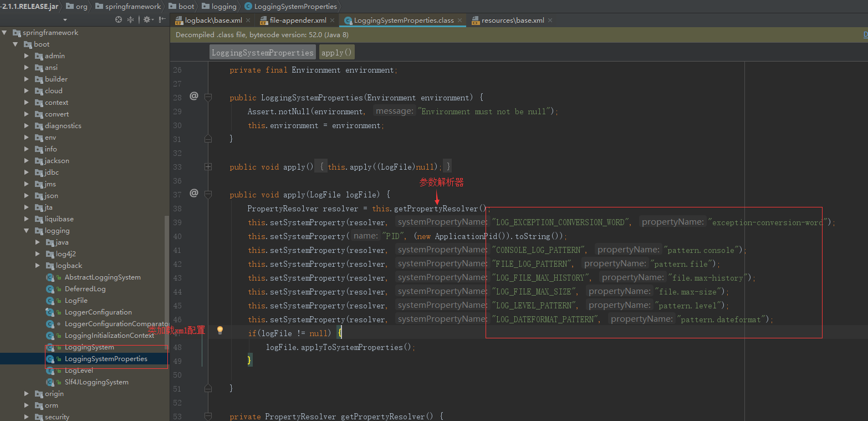This screenshot has width=868, height=421.
Task: Click the springframework breadcrumb in navigation bar
Action: tap(128, 6)
